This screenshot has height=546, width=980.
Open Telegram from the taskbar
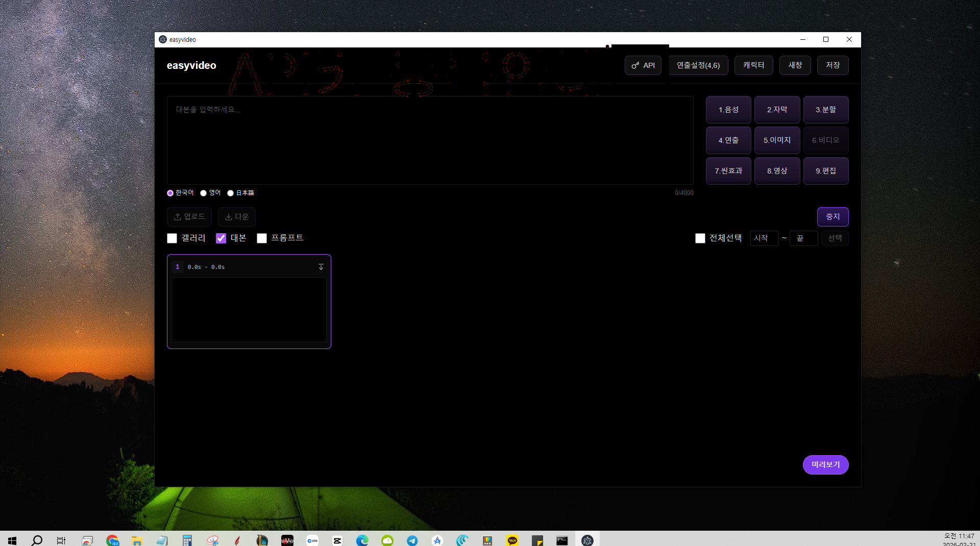[412, 540]
